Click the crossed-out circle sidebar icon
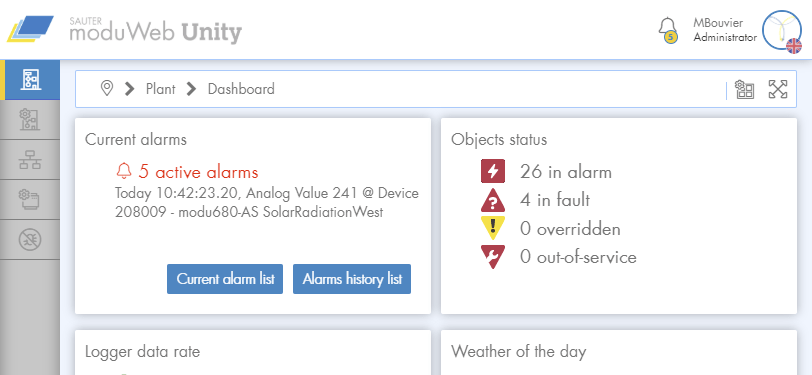The image size is (812, 375). click(30, 239)
